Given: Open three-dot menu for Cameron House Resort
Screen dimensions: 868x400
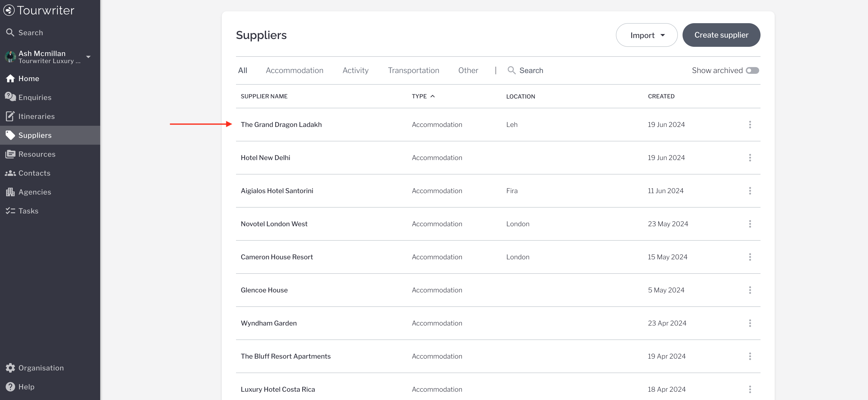Looking at the screenshot, I should tap(750, 257).
